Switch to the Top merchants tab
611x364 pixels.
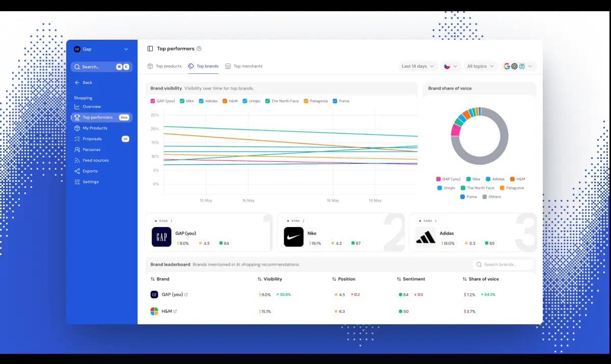(244, 66)
